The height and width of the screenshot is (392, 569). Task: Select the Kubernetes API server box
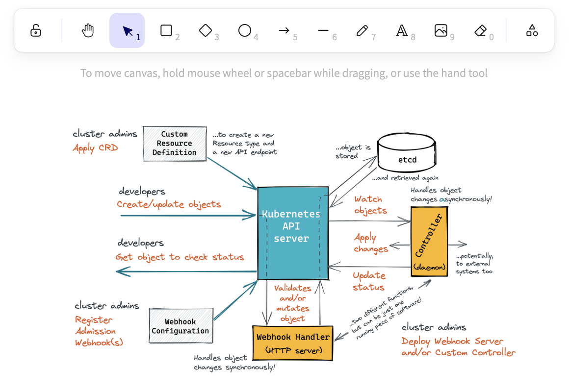(x=293, y=233)
